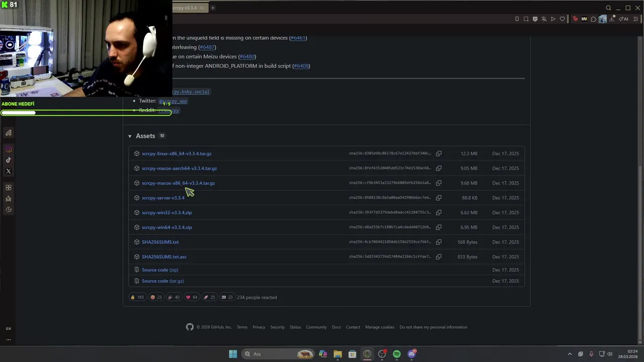Viewport: 644px width, 362px height.
Task: Open issue link #6480
Action: (247, 56)
